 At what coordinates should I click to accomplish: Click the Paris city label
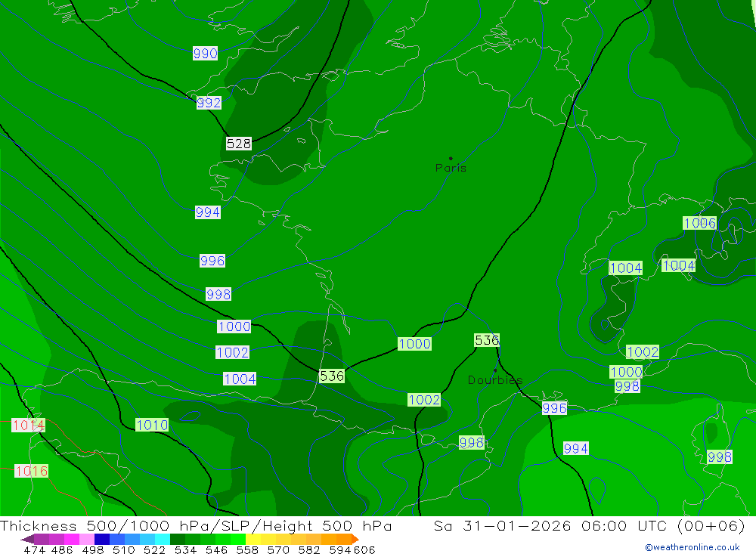(x=451, y=168)
